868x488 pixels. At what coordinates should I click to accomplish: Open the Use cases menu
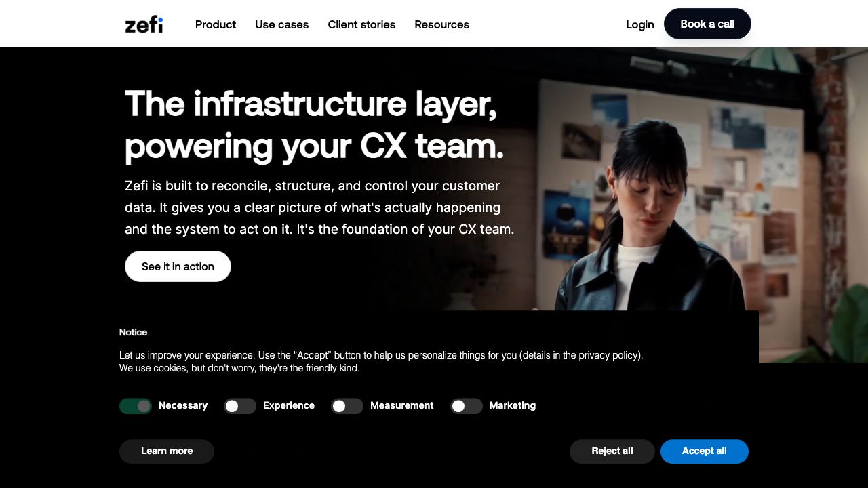(281, 24)
